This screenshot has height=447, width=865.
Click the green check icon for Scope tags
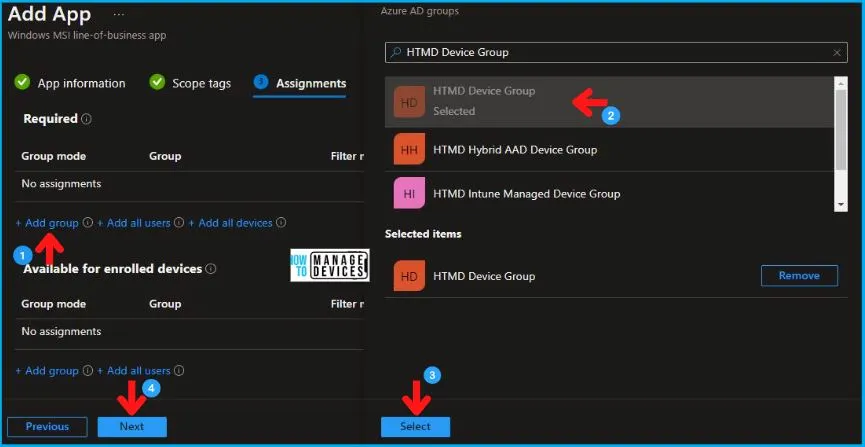pyautogui.click(x=157, y=83)
